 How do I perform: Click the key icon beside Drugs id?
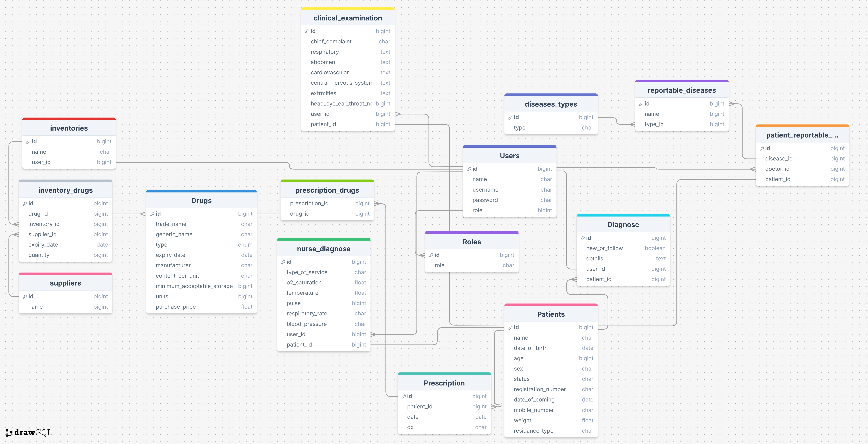[152, 214]
